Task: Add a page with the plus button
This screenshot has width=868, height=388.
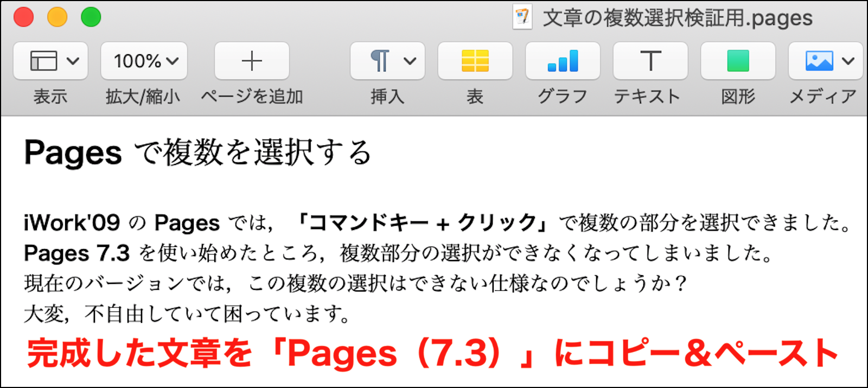Action: pyautogui.click(x=252, y=61)
